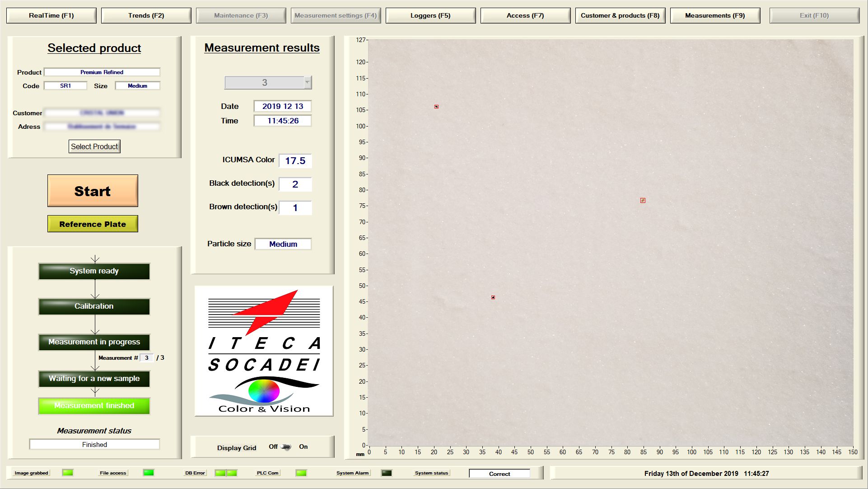The image size is (868, 489).
Task: Click the ITECA SOCADEI Color & Vision logo
Action: point(264,351)
